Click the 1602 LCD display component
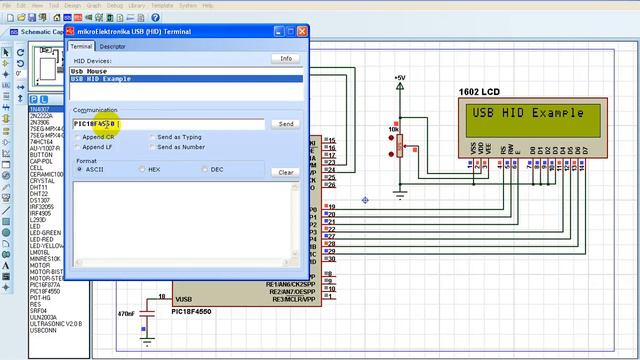Screen dimensions: 640x360 click(x=533, y=128)
